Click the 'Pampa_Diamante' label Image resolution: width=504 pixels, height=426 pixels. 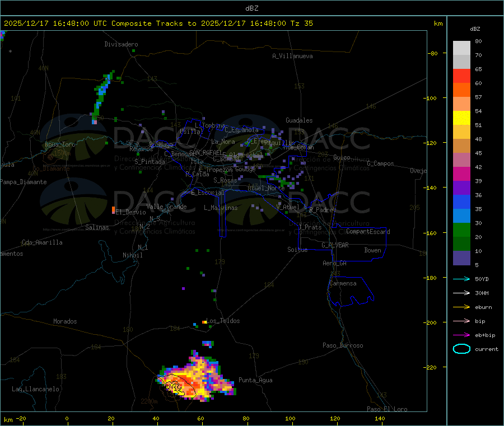click(x=23, y=182)
